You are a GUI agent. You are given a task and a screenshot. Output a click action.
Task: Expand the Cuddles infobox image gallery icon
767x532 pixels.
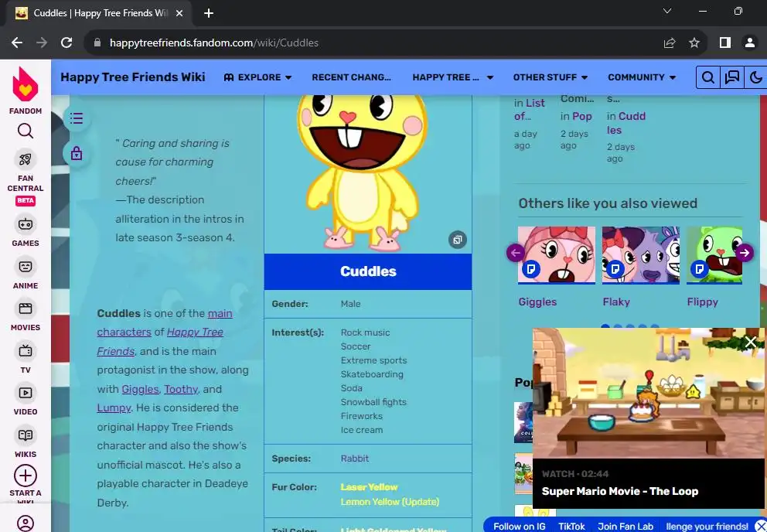coord(458,240)
